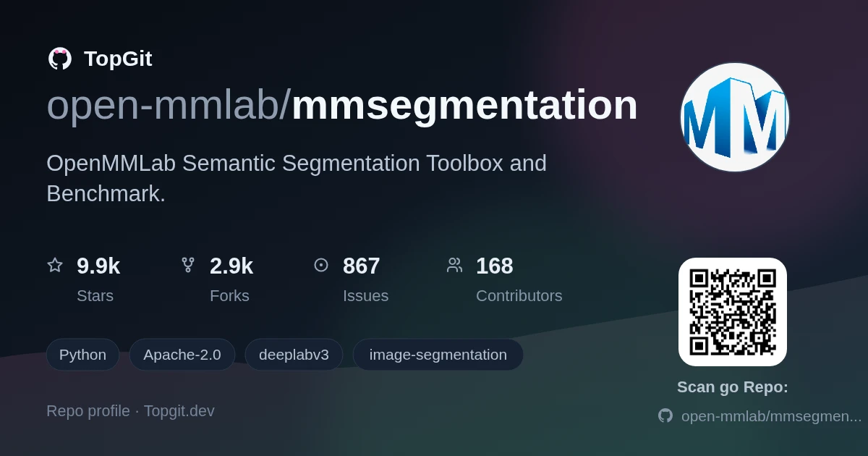Click the fork icon beside 2.9k

(x=188, y=265)
